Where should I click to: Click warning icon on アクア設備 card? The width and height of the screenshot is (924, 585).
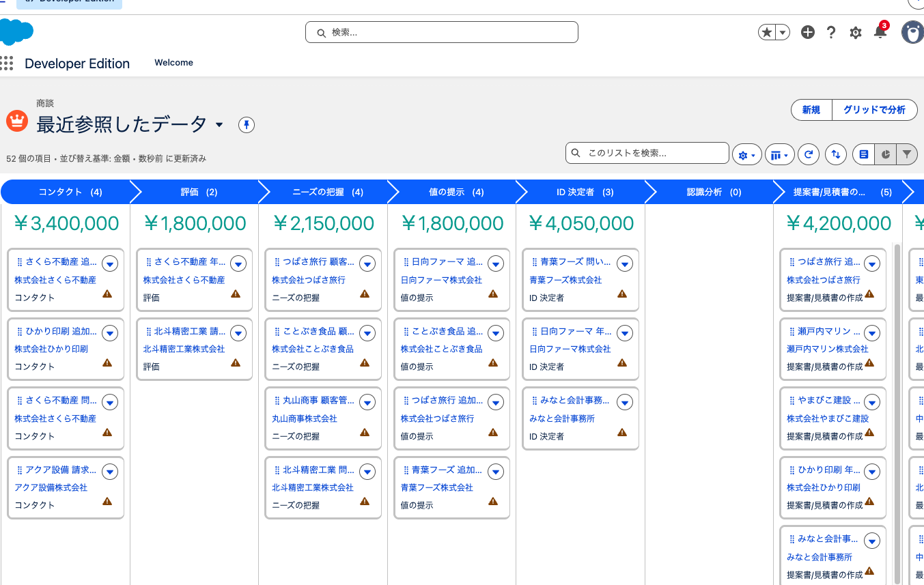click(x=107, y=502)
